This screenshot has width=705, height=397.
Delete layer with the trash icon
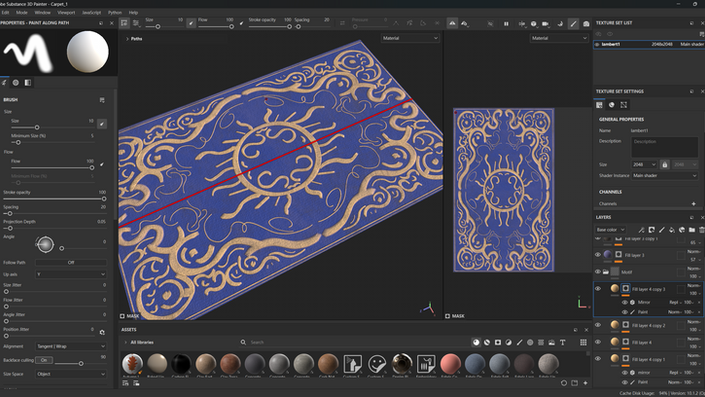(x=701, y=230)
